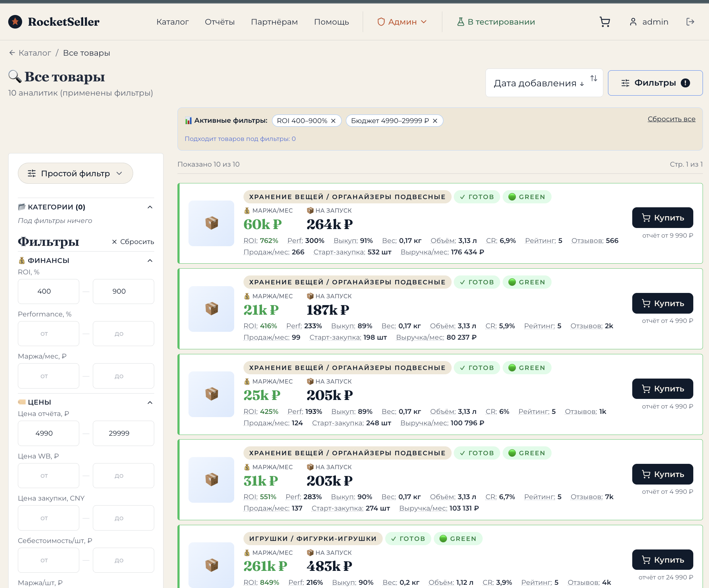Screen dimensions: 709x588
Task: Click the Цена WB 'от' input field
Action: tap(49, 476)
